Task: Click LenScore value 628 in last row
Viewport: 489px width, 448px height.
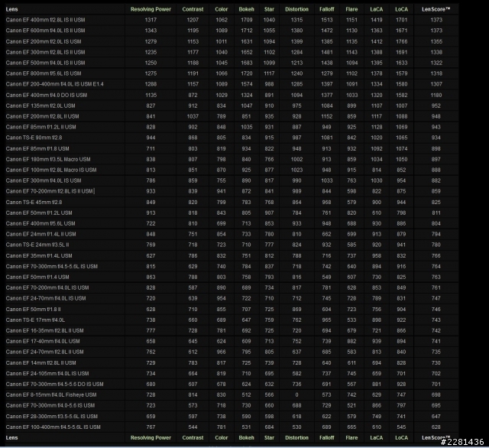Action: coord(436,427)
